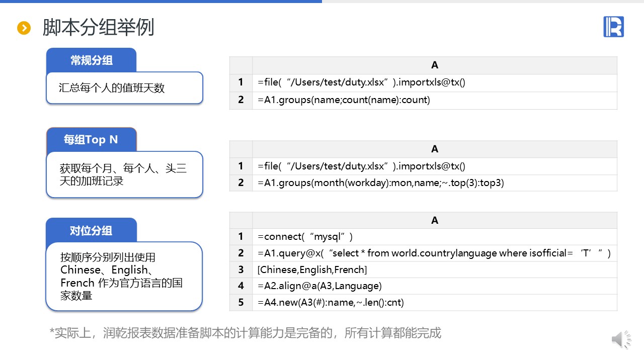This screenshot has width=644, height=362.
Task: Select cell with A1.groups(name;count(name):count)
Action: click(x=434, y=100)
